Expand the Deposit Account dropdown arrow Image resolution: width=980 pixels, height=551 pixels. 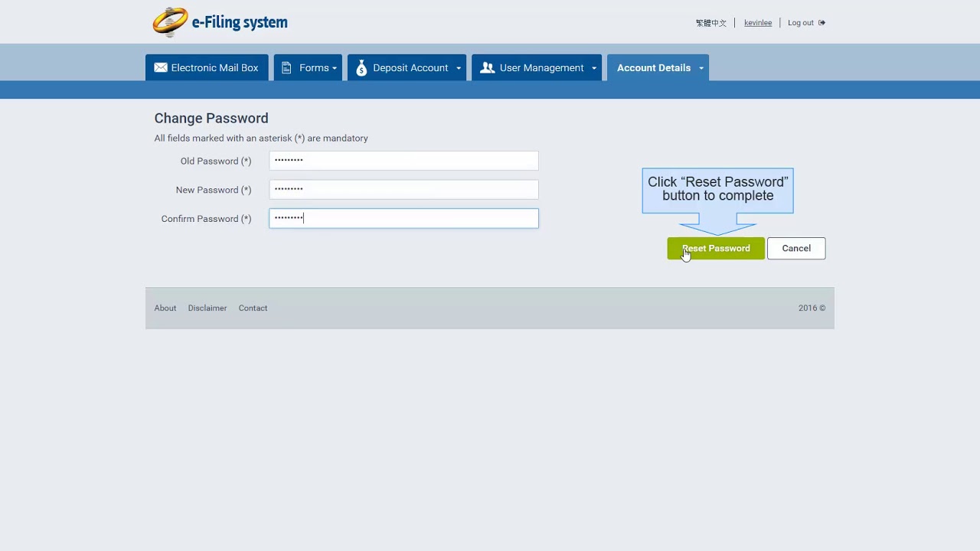click(459, 68)
